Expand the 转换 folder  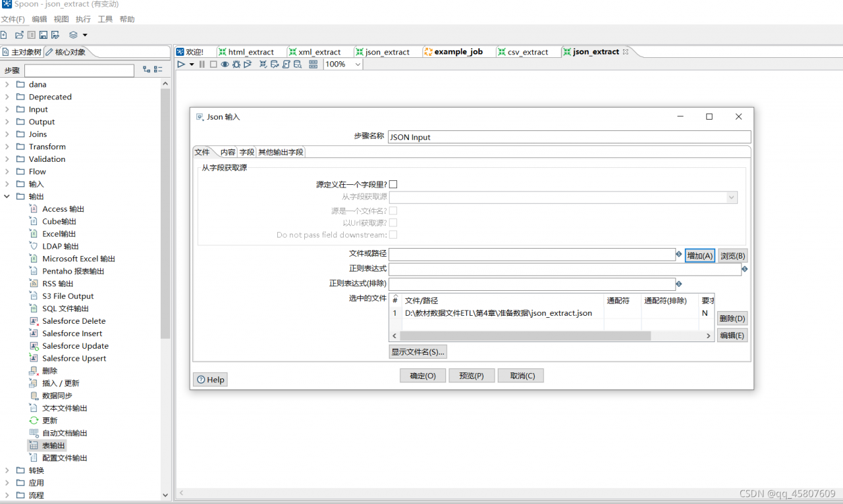click(7, 470)
